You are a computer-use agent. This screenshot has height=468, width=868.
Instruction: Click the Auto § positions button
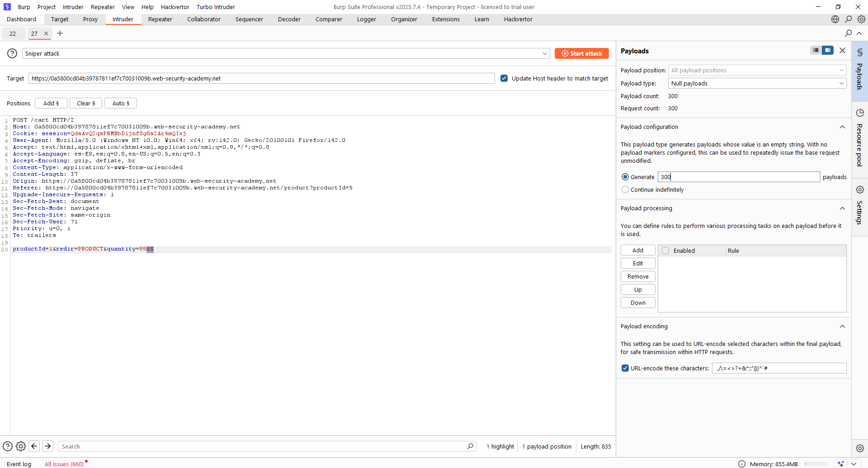[x=121, y=103]
